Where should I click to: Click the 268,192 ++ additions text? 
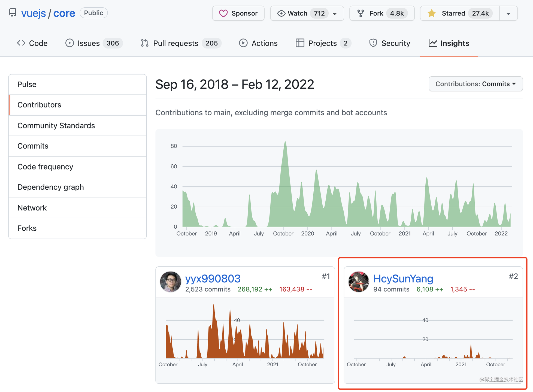point(255,289)
